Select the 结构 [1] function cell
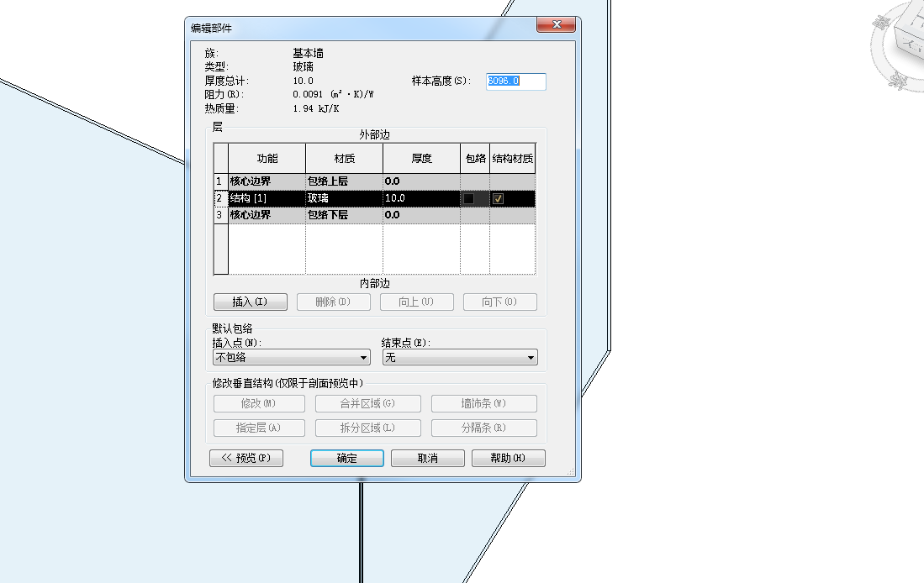Screen dimensions: 924x583 tap(267, 198)
